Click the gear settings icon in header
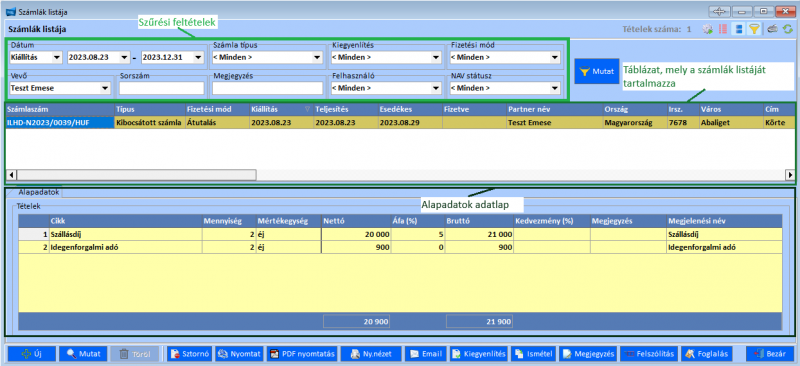Viewport: 800px width, 366px height. pyautogui.click(x=707, y=30)
